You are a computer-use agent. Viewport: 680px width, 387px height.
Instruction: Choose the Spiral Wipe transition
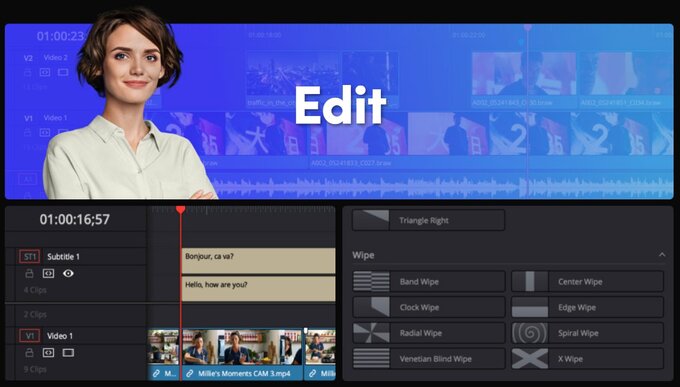(588, 333)
